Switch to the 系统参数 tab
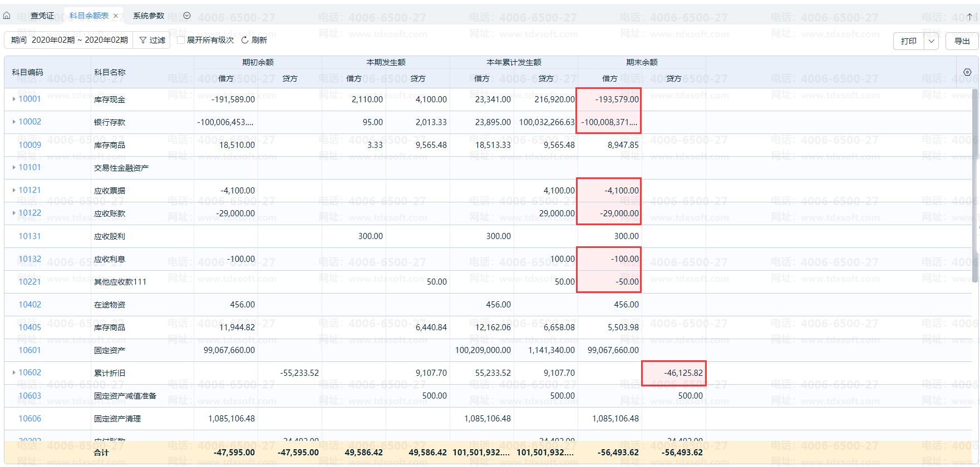 [149, 16]
